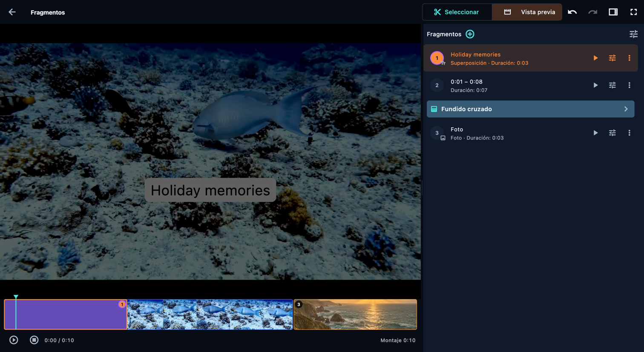Image resolution: width=644 pixels, height=352 pixels.
Task: Enter fullscreen mode
Action: coord(634,12)
